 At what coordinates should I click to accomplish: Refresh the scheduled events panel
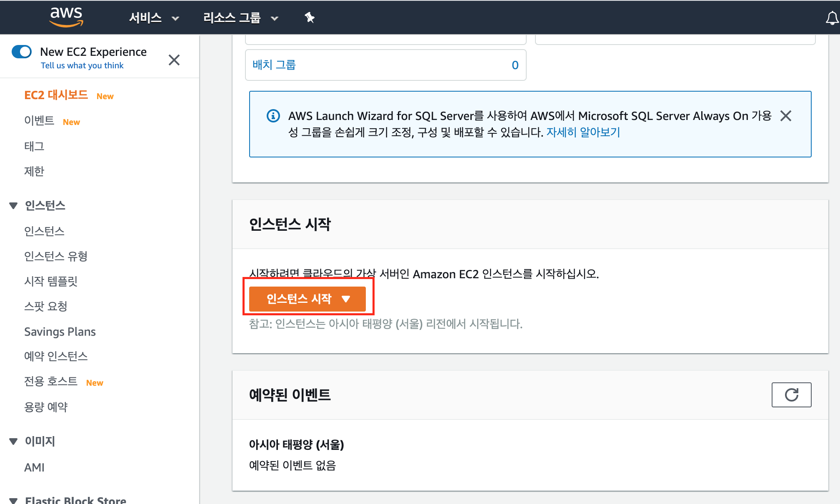click(791, 394)
